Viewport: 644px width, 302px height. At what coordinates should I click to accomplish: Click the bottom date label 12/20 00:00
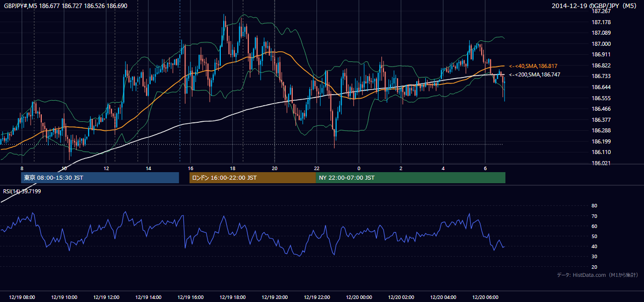[x=359, y=297]
